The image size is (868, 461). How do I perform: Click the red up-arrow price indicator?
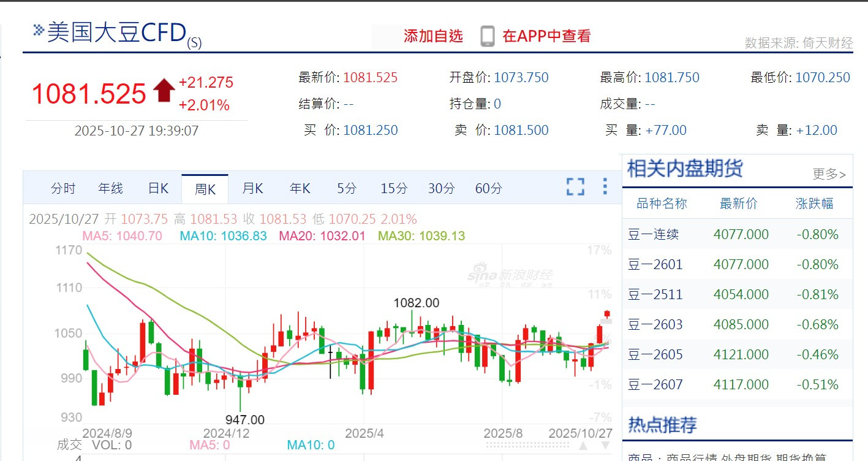coord(164,91)
